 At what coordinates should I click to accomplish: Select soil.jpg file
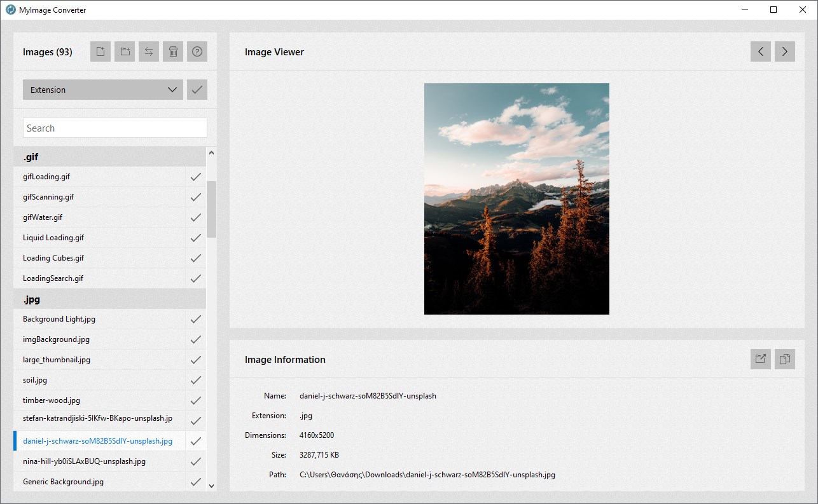99,380
